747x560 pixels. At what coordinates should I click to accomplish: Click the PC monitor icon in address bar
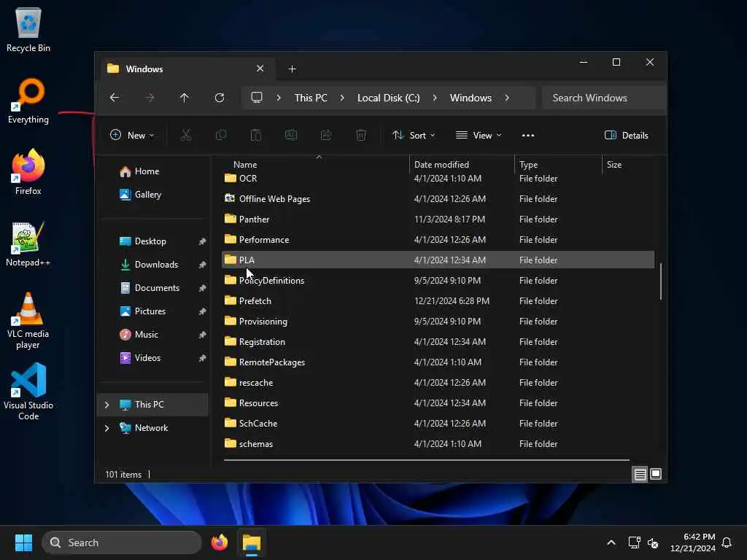coord(257,98)
